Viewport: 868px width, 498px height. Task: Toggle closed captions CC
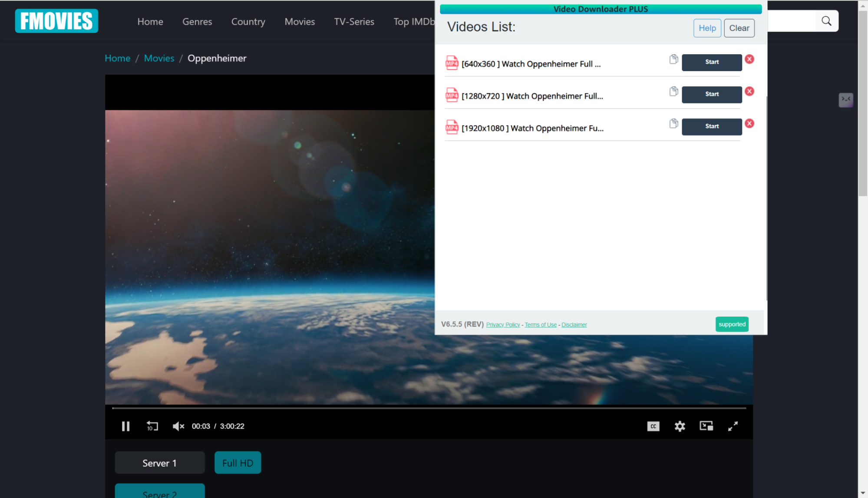653,426
